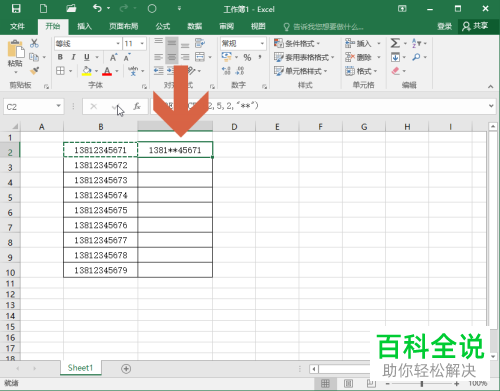Activate the Format Painter brush
This screenshot has height=391, width=500.
[34, 71]
